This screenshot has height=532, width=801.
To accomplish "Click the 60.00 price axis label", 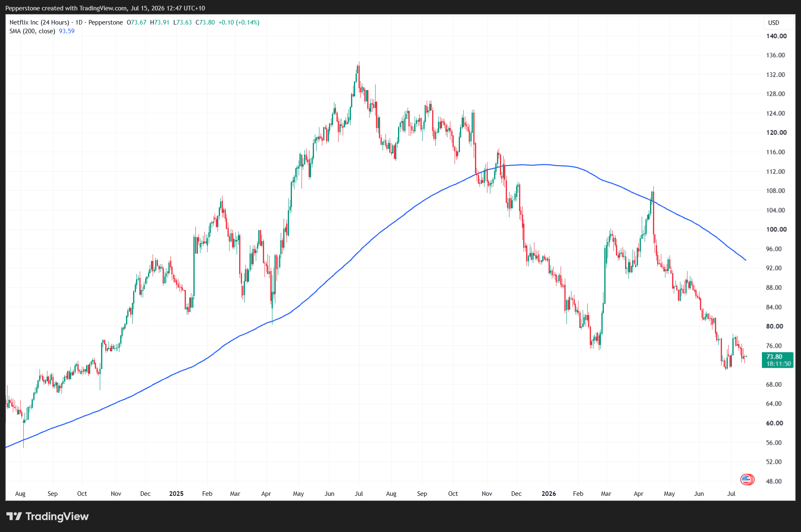I will (x=775, y=423).
